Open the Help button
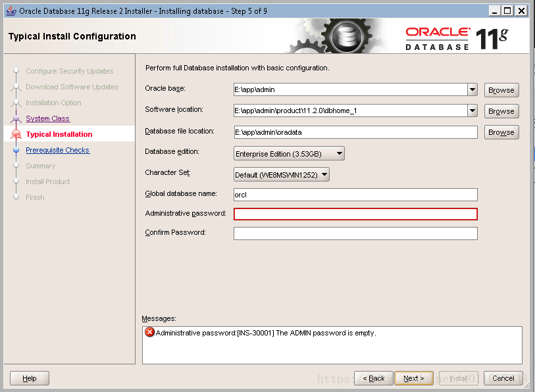 pos(30,378)
